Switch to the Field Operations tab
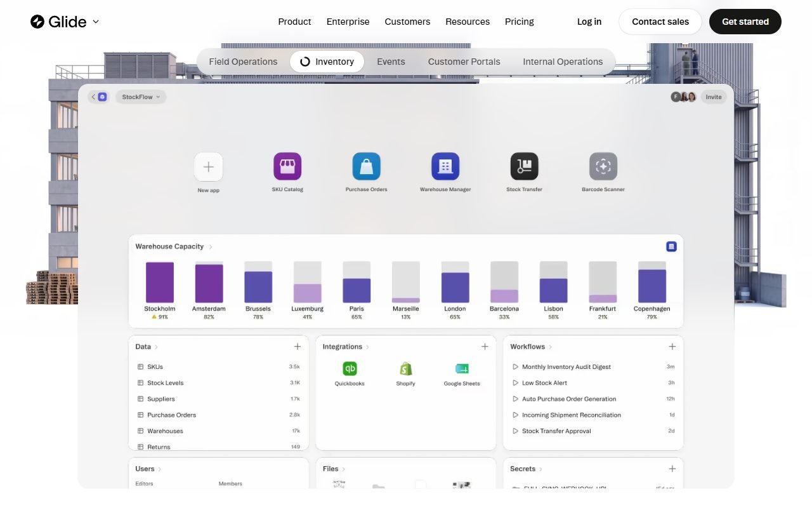The height and width of the screenshot is (508, 812). pos(243,62)
